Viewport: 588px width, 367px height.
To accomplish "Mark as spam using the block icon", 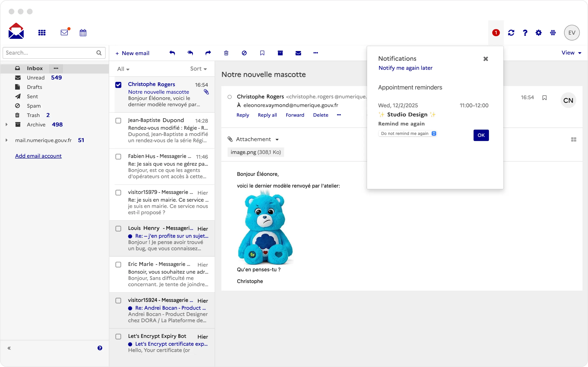I will [x=244, y=53].
